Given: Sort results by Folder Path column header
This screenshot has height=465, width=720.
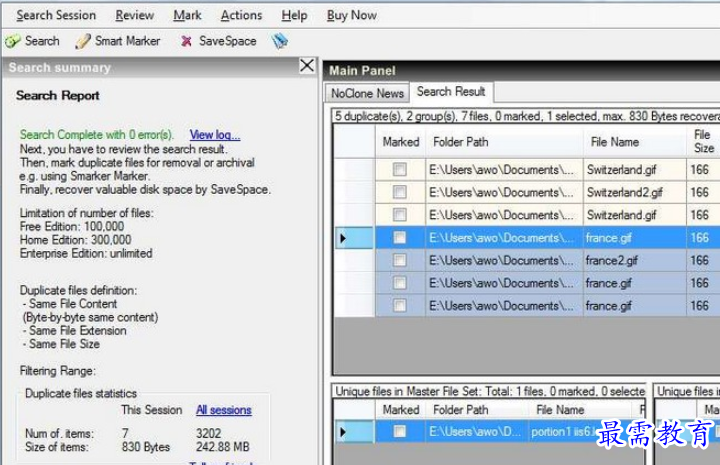Looking at the screenshot, I should click(x=505, y=142).
